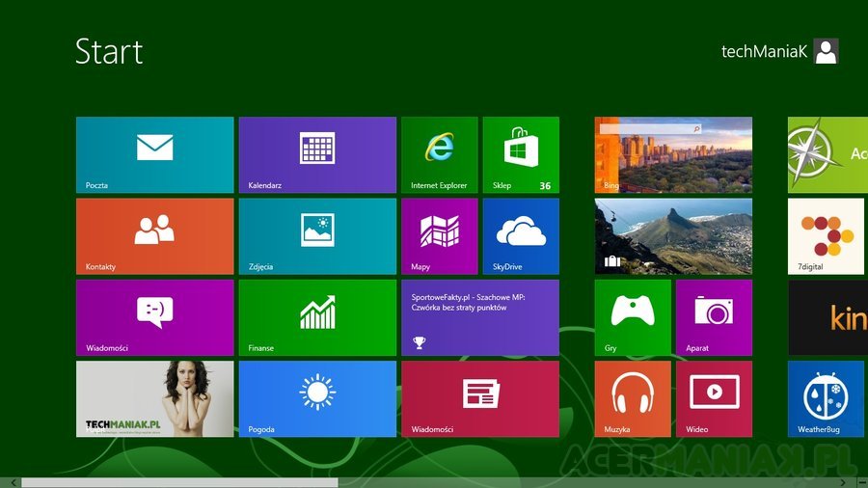
Task: Open the techmaniak.pl desktop tile
Action: 155,399
